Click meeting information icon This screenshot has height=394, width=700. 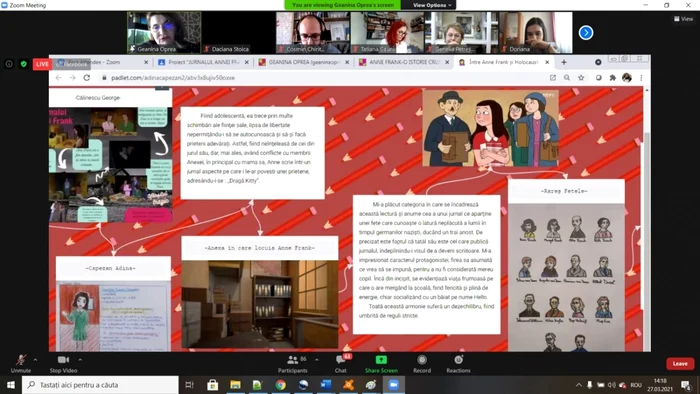(9, 64)
